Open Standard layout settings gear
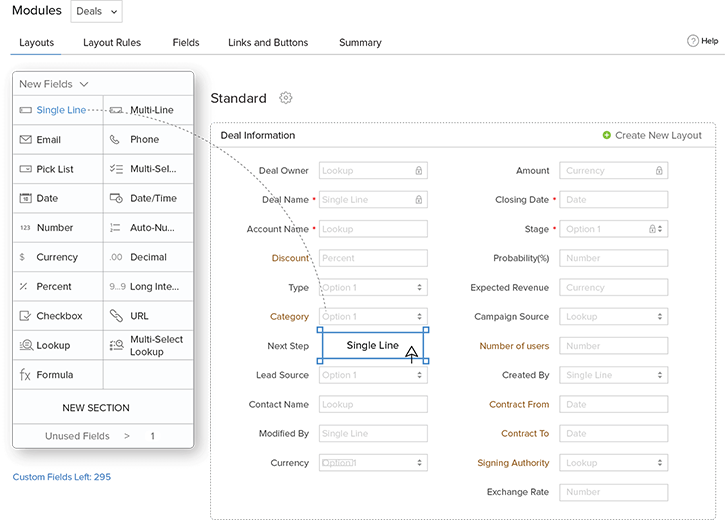 286,98
